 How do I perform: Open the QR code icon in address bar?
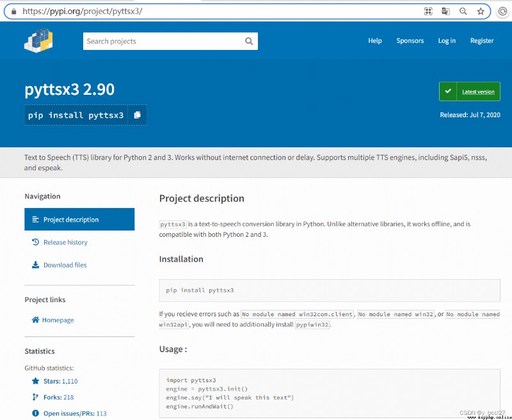[428, 12]
